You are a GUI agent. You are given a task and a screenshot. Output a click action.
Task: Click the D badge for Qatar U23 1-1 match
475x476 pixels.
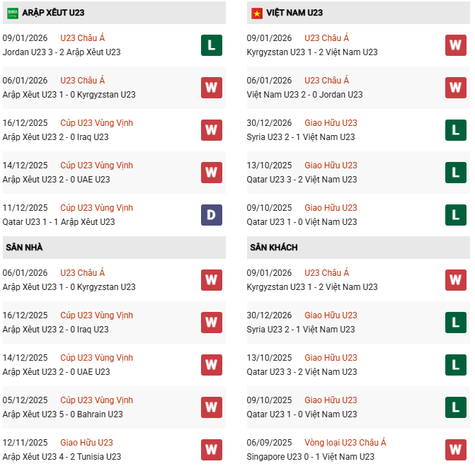point(211,215)
